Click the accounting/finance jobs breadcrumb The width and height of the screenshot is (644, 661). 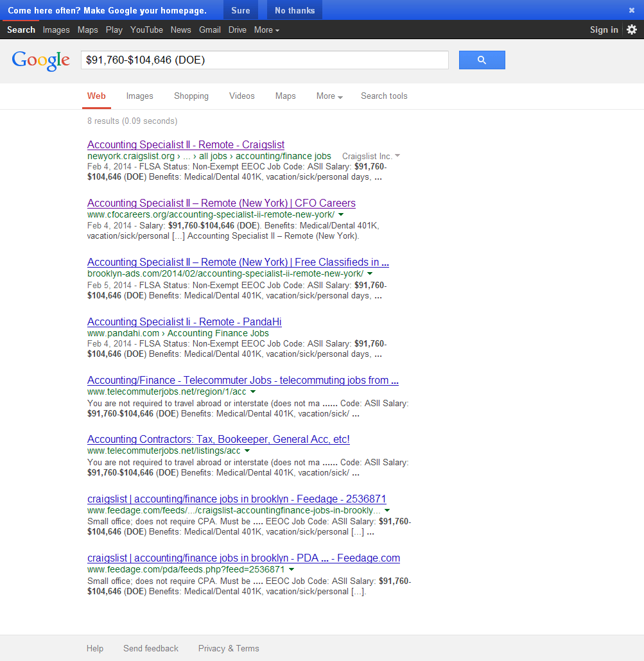tap(283, 156)
